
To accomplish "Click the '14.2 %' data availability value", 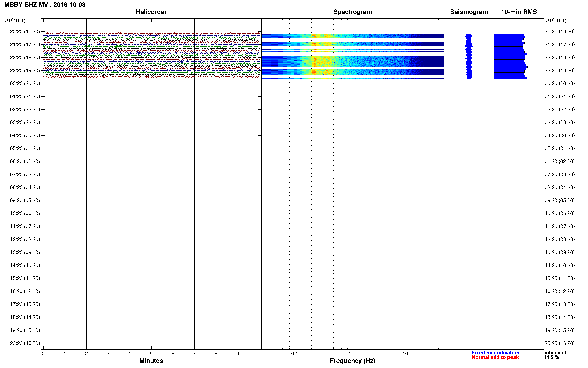I will pos(552,357).
